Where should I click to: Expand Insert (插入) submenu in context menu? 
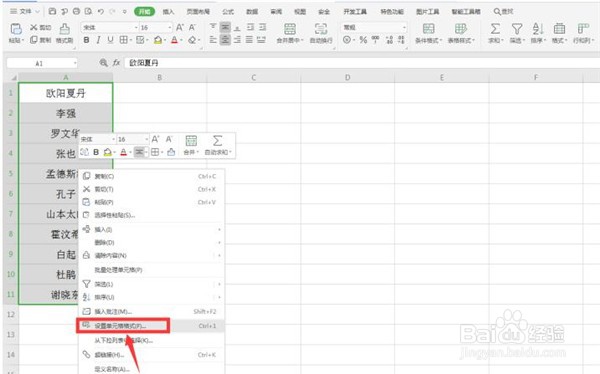point(151,230)
